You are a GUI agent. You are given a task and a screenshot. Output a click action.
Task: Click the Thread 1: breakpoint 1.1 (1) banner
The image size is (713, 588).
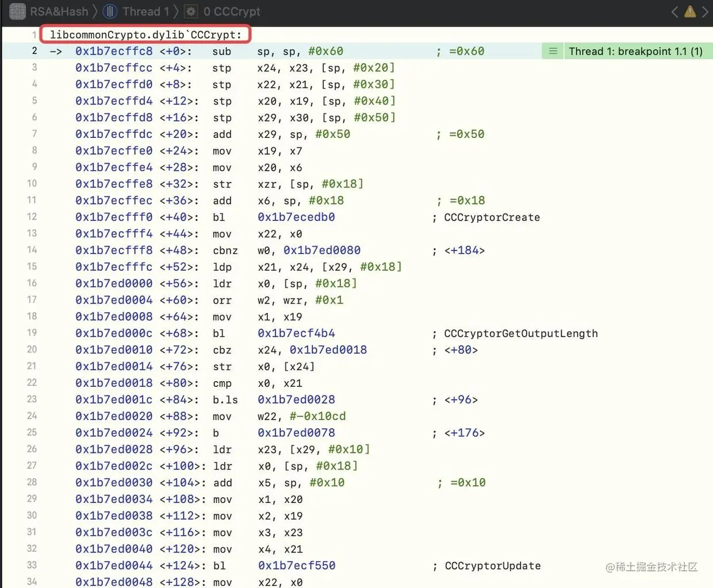pos(635,51)
